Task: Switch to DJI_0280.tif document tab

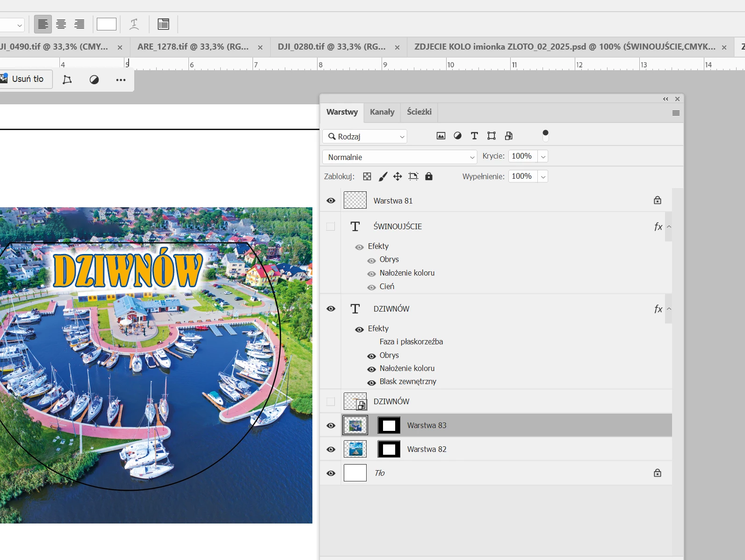Action: (332, 47)
